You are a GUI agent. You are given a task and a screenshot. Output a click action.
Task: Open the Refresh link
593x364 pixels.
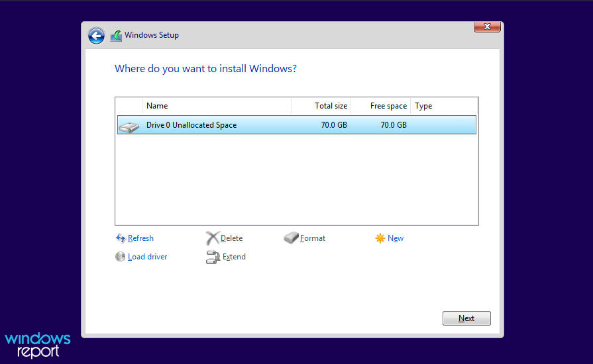click(140, 238)
